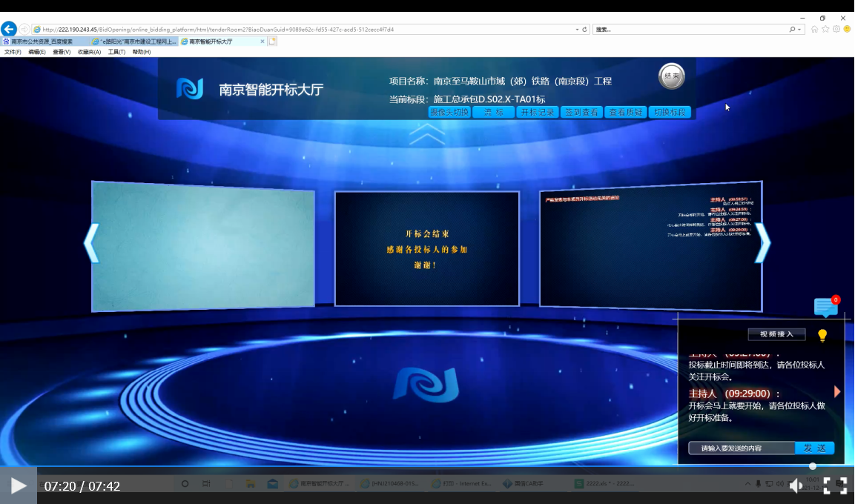855x504 pixels.
Task: Click the 请输入要发送的内容 message input
Action: click(742, 448)
